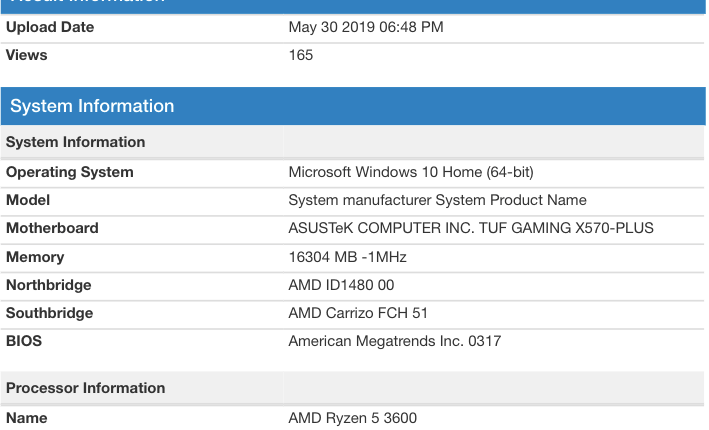Select Microsoft Windows 10 Home value

pos(411,172)
